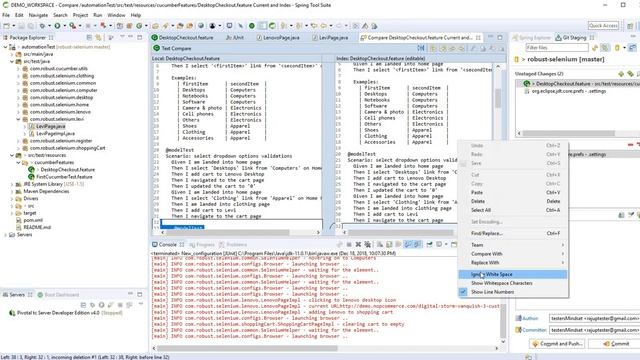Click the Quick Access search box

click(603, 25)
